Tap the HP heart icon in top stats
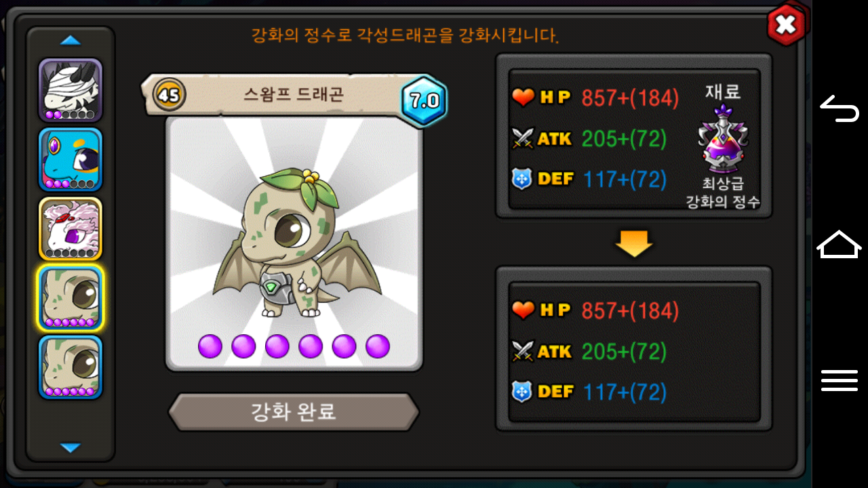868x488 pixels. tap(523, 98)
